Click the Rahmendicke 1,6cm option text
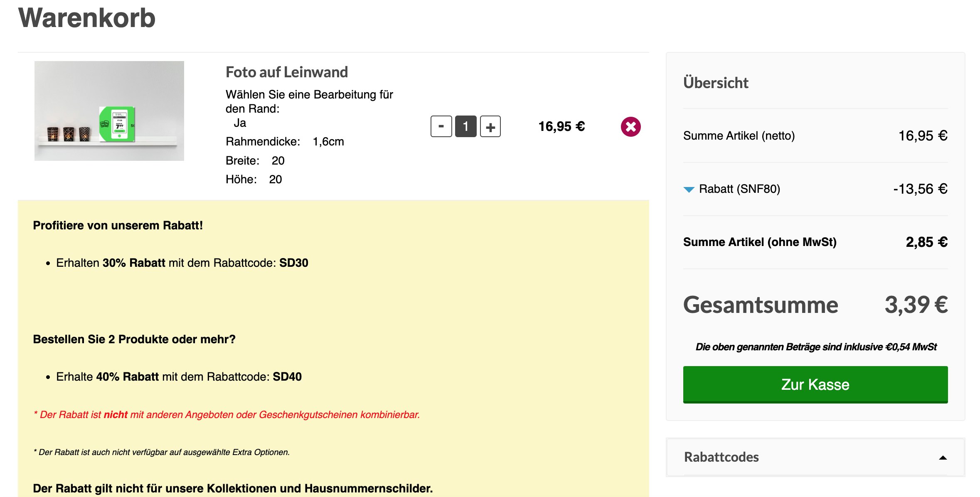980x497 pixels. pos(285,142)
